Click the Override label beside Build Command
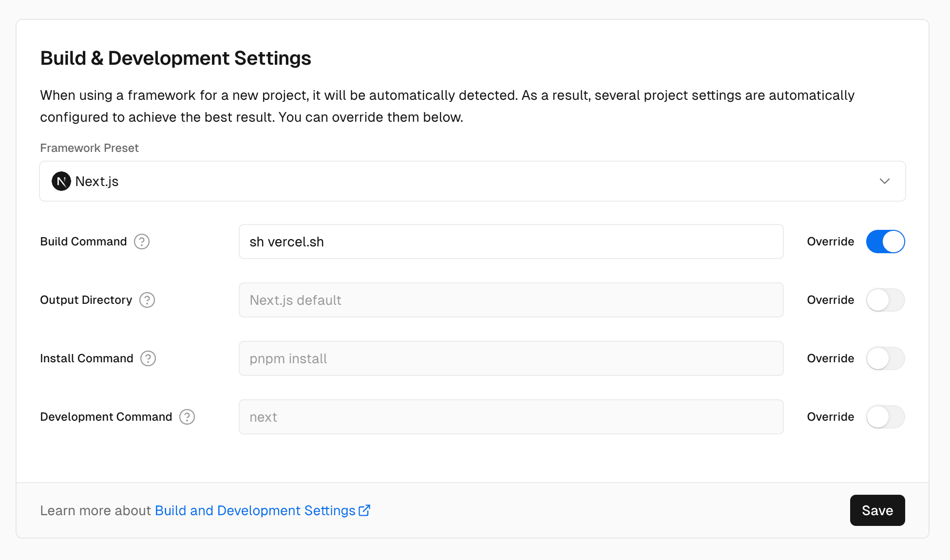This screenshot has height=560, width=950. 830,242
